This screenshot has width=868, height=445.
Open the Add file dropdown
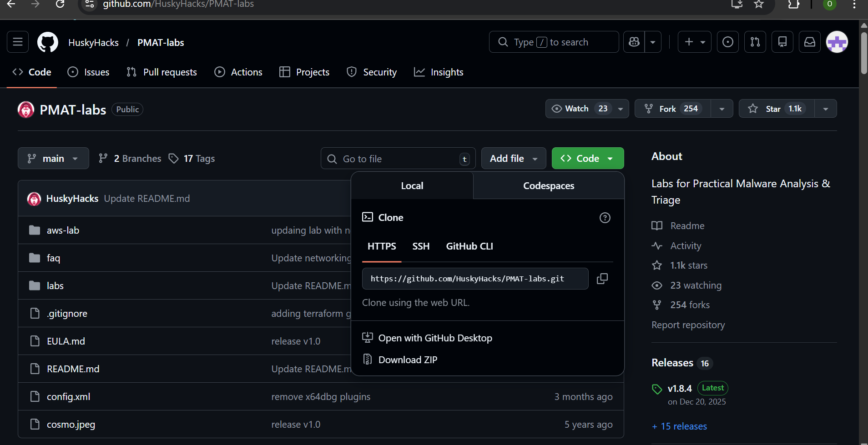[x=514, y=159]
